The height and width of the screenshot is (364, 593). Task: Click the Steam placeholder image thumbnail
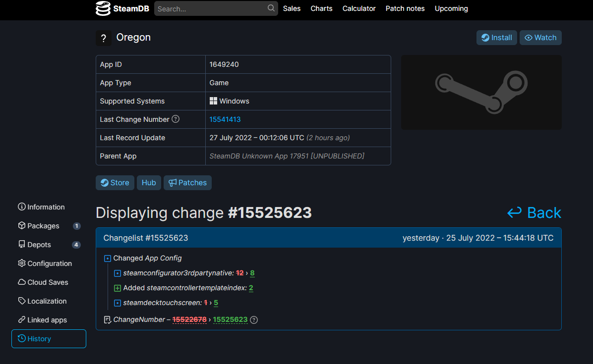481,92
